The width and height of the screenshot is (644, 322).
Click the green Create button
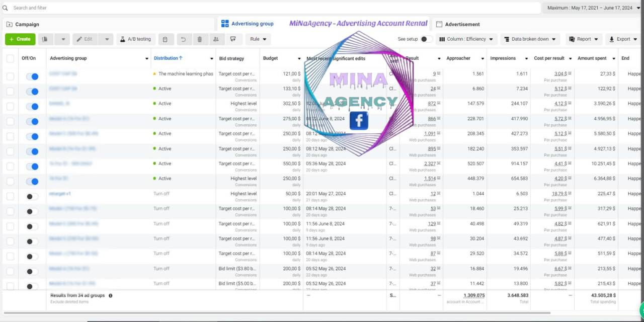(20, 39)
